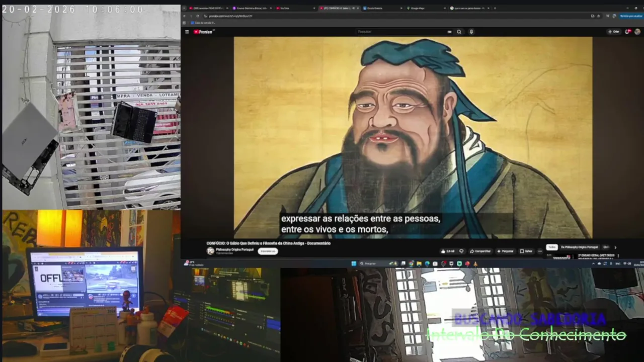Image resolution: width=644 pixels, height=362 pixels.
Task: Dislike the Confúcio video
Action: (461, 251)
